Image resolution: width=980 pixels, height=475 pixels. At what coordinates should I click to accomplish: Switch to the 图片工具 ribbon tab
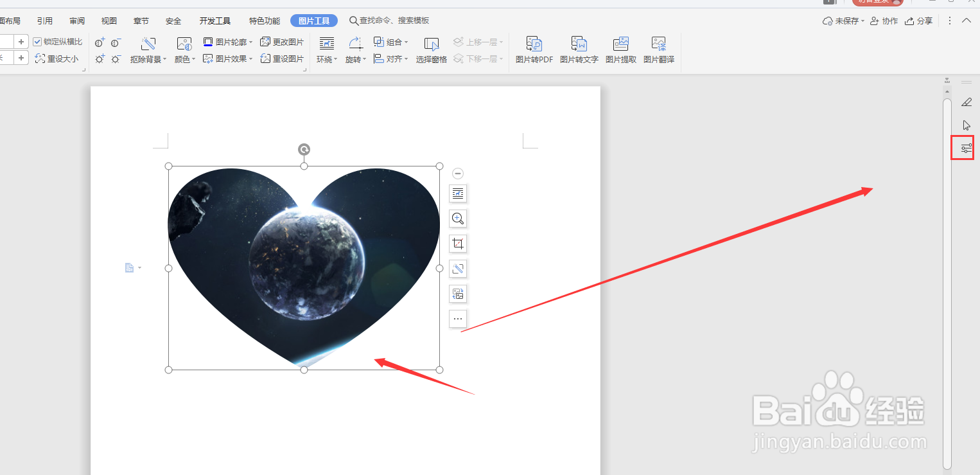(x=313, y=20)
